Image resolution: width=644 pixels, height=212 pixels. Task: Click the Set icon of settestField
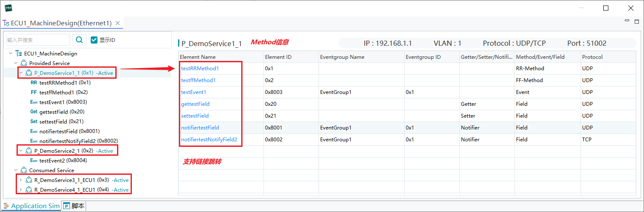point(34,121)
